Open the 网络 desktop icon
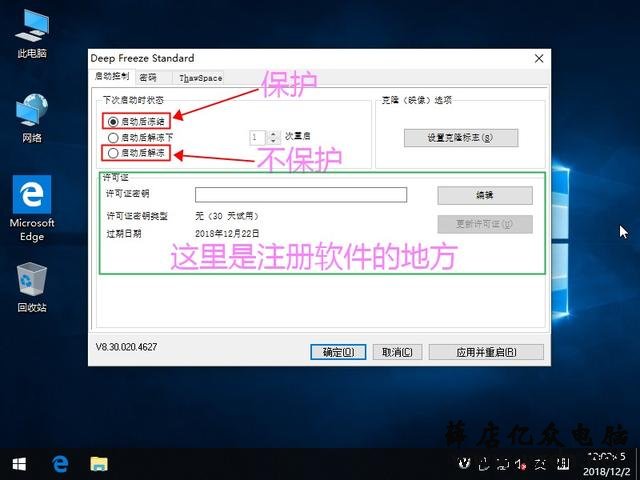Viewport: 640px width, 480px height. pyautogui.click(x=32, y=118)
